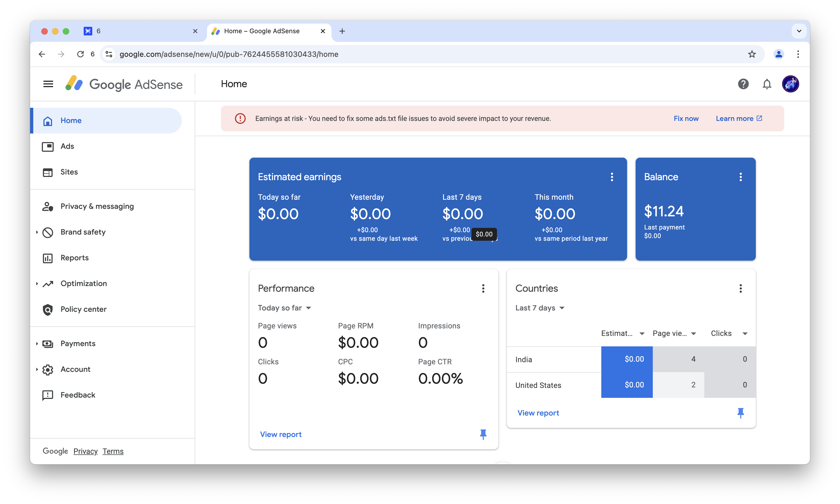Click India's $0.00 earnings cell
Screen dimensions: 840x504
(x=627, y=359)
